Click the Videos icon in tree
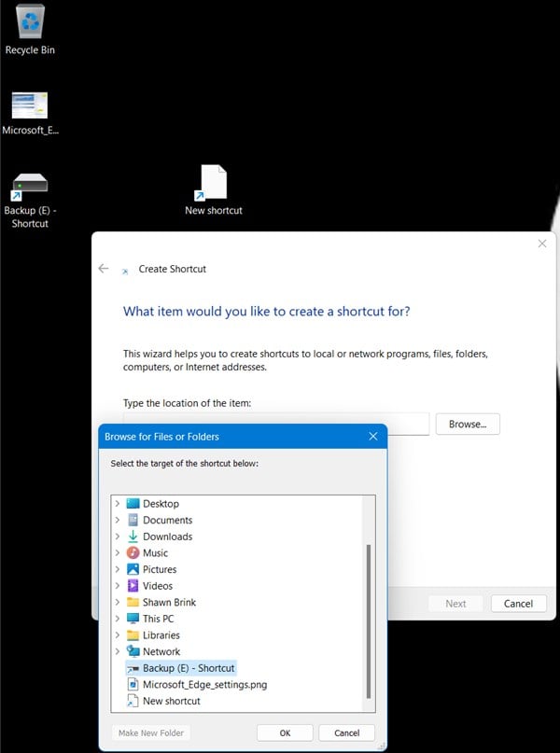Image resolution: width=560 pixels, height=753 pixels. [x=133, y=586]
